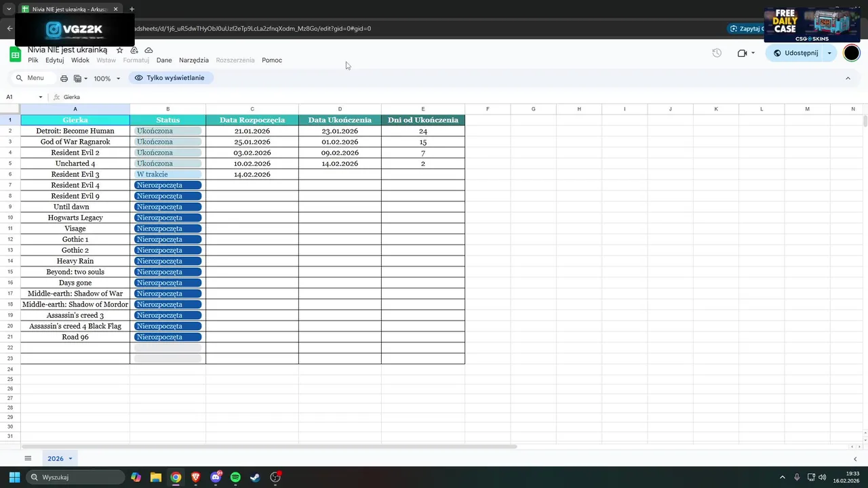
Task: Open the Windows Start menu
Action: 14,477
